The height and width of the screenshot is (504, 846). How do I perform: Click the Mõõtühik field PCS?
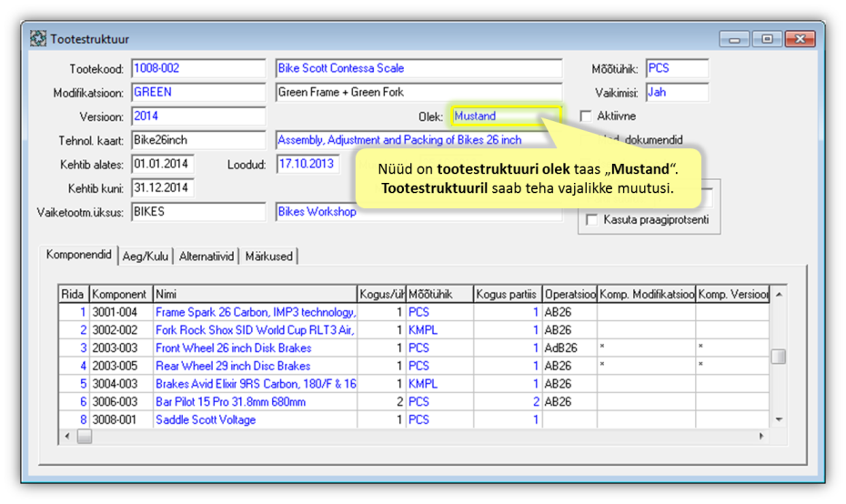pos(677,68)
